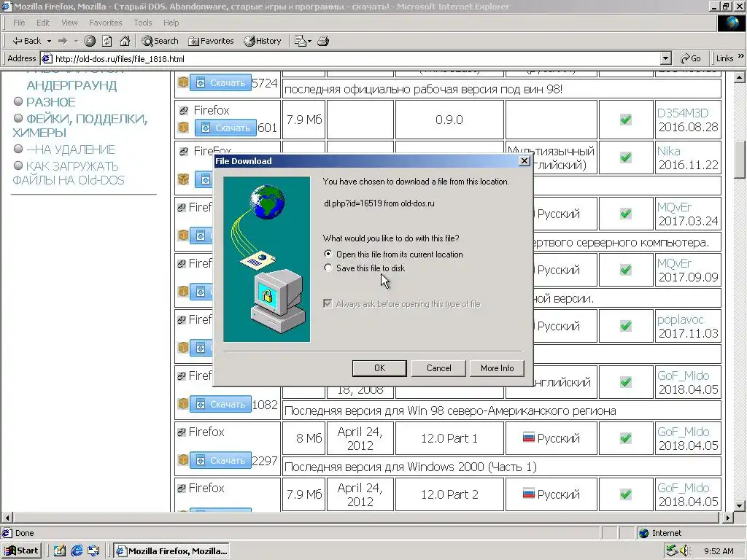Open the Edit menu
747x560 pixels.
(43, 23)
